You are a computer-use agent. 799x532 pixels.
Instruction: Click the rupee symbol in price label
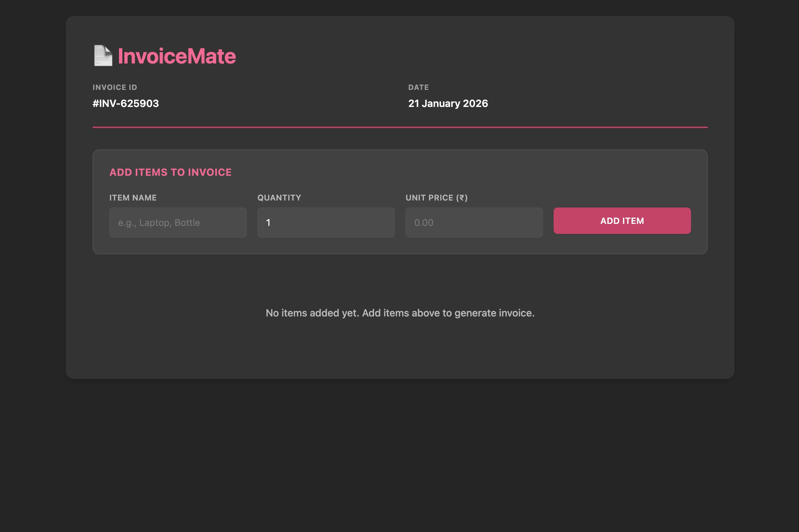click(x=462, y=198)
